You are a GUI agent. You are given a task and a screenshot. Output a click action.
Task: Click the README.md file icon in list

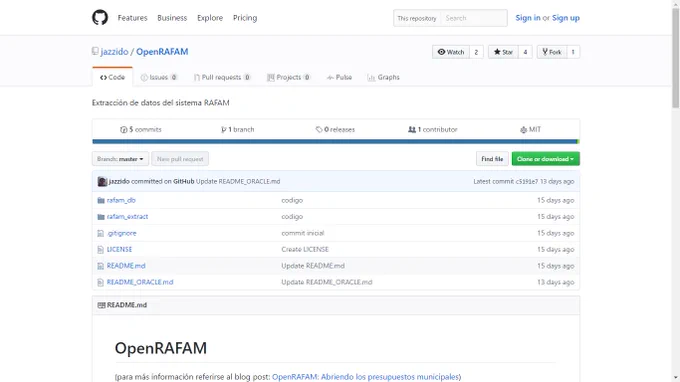(x=101, y=266)
